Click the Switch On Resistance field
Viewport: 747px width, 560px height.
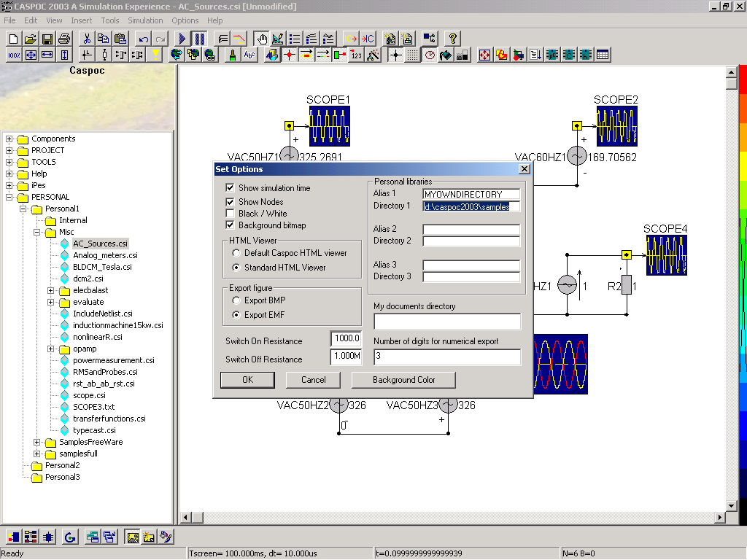click(347, 338)
